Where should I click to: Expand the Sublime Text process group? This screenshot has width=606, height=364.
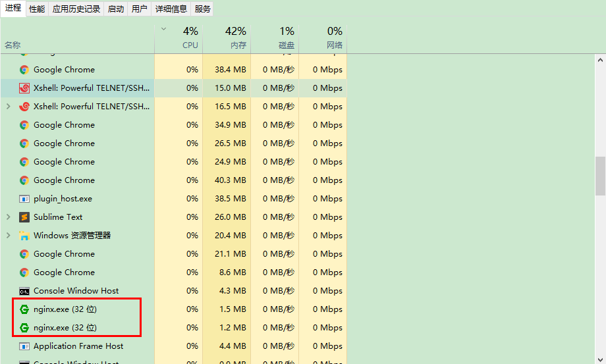pos(8,217)
